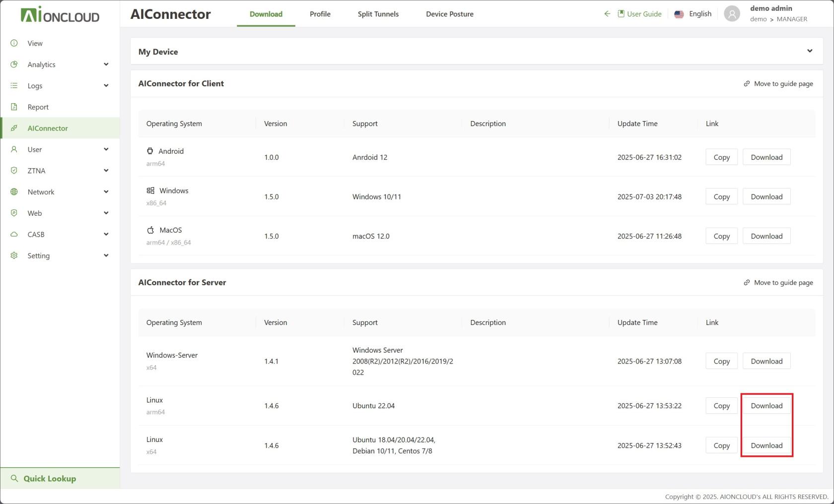Click the demo admin avatar icon
The width and height of the screenshot is (834, 504).
732,14
